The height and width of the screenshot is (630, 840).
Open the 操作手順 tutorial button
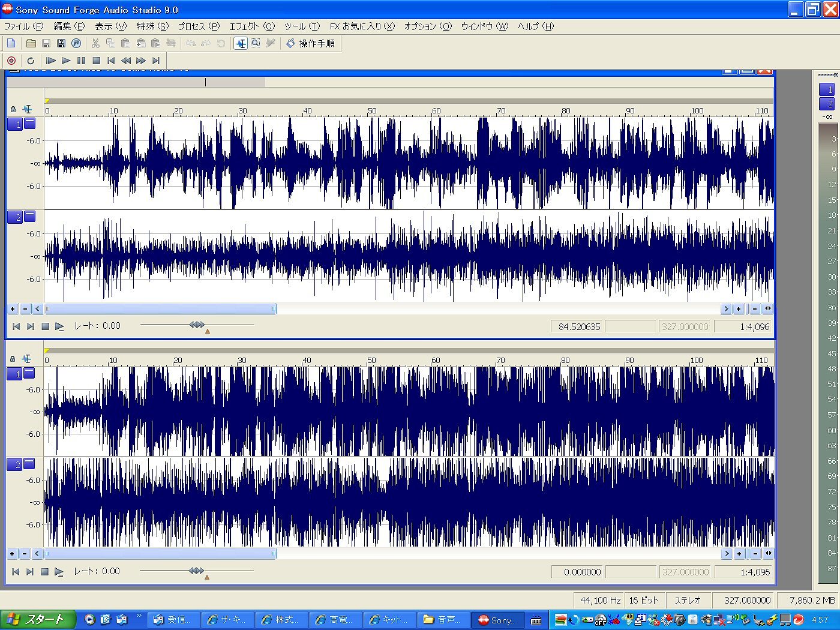click(311, 43)
